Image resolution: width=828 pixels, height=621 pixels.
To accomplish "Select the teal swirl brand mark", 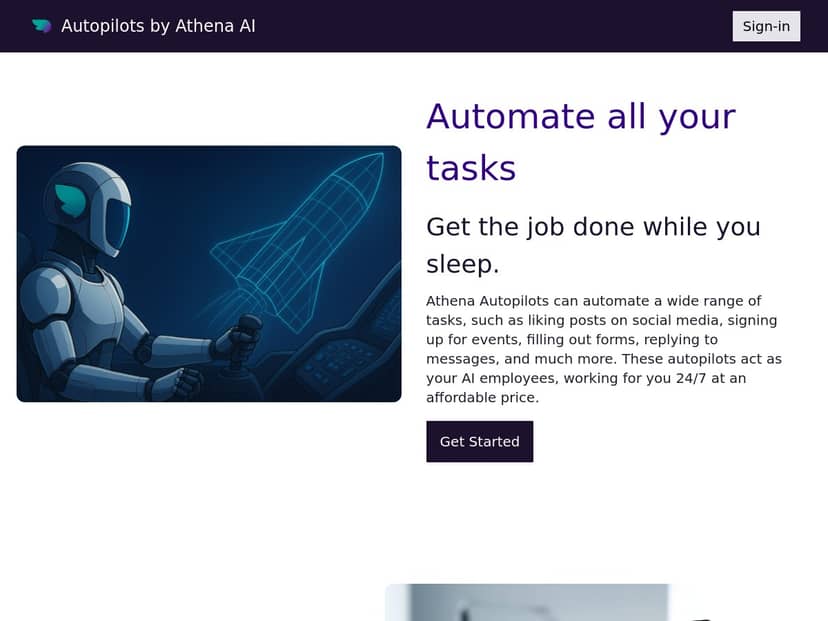I will [x=42, y=25].
